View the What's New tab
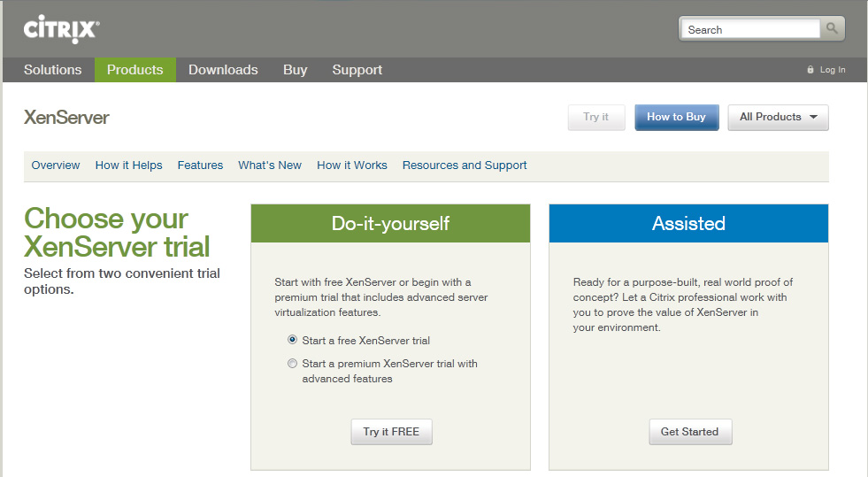868x477 pixels. (x=270, y=165)
